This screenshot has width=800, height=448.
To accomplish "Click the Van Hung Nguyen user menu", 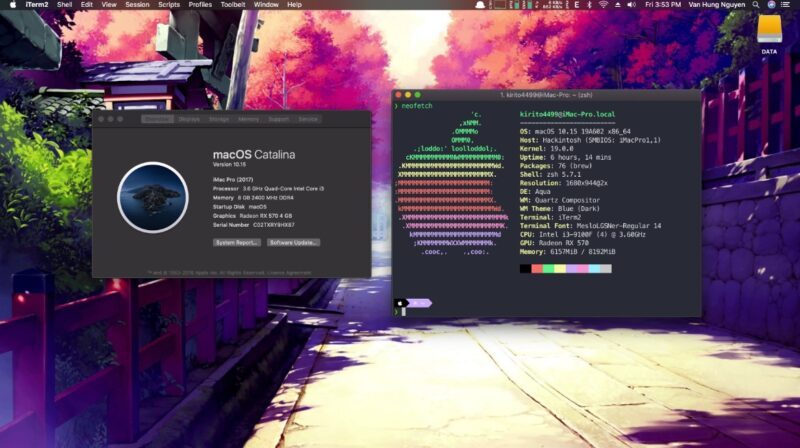I will coord(717,5).
